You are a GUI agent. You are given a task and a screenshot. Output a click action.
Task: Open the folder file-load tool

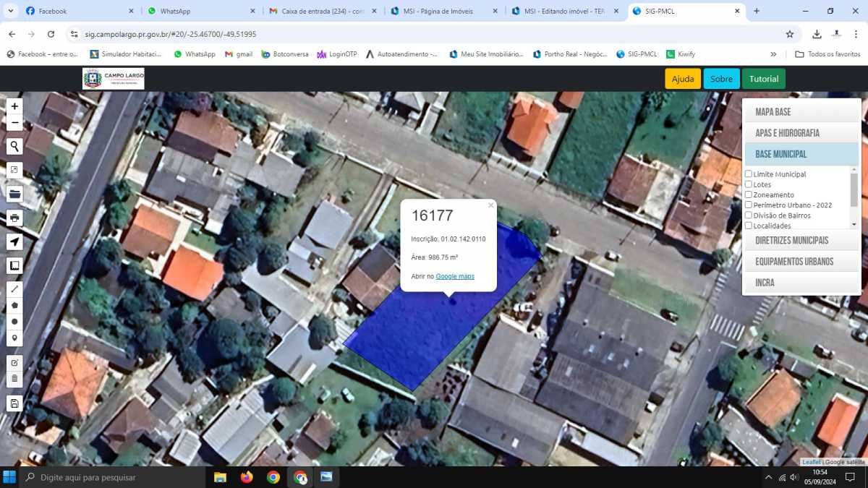point(14,194)
